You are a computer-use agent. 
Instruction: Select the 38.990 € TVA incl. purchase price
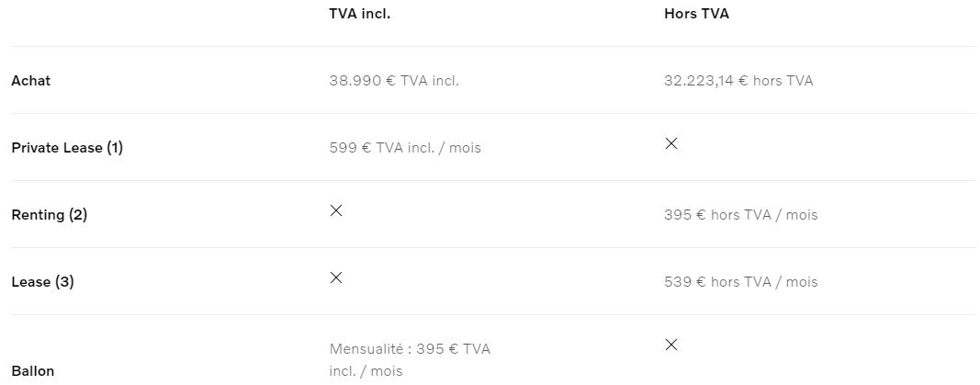[394, 81]
